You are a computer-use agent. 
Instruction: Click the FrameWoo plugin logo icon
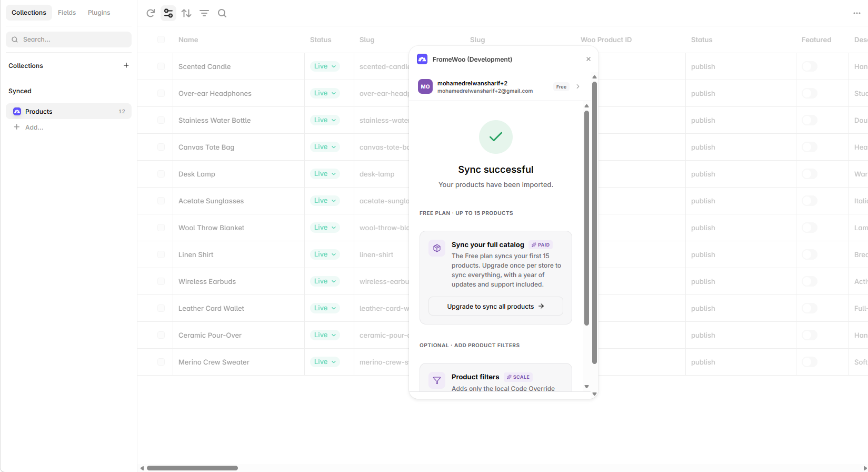point(422,59)
